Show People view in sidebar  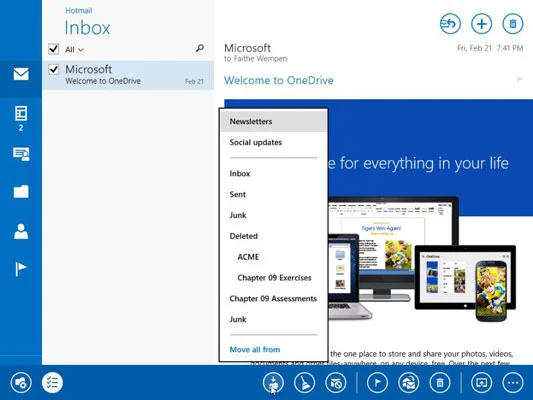[21, 231]
